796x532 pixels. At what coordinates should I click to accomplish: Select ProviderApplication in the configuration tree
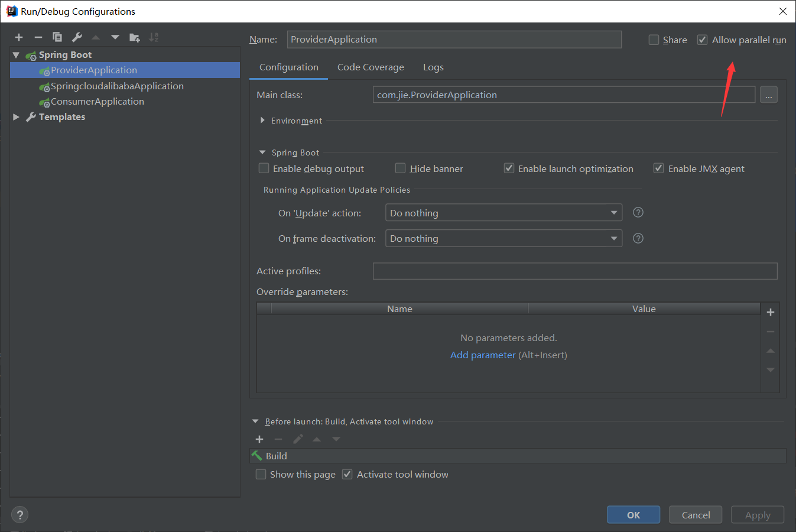click(x=125, y=70)
